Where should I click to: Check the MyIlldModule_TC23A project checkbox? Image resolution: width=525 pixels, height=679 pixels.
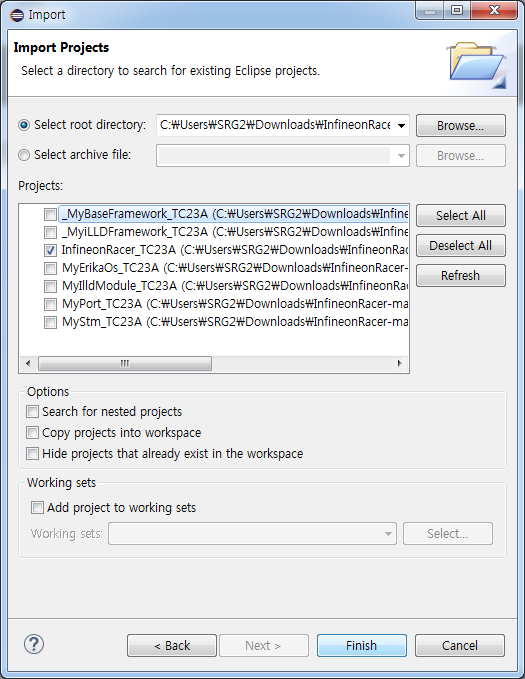point(50,286)
